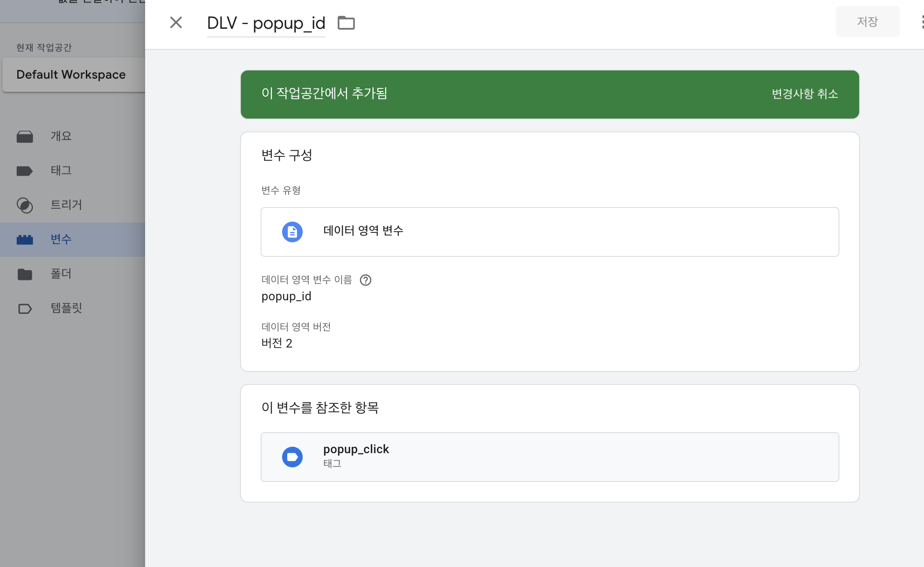Click the popup_id data layer name value
The image size is (924, 567).
click(286, 296)
